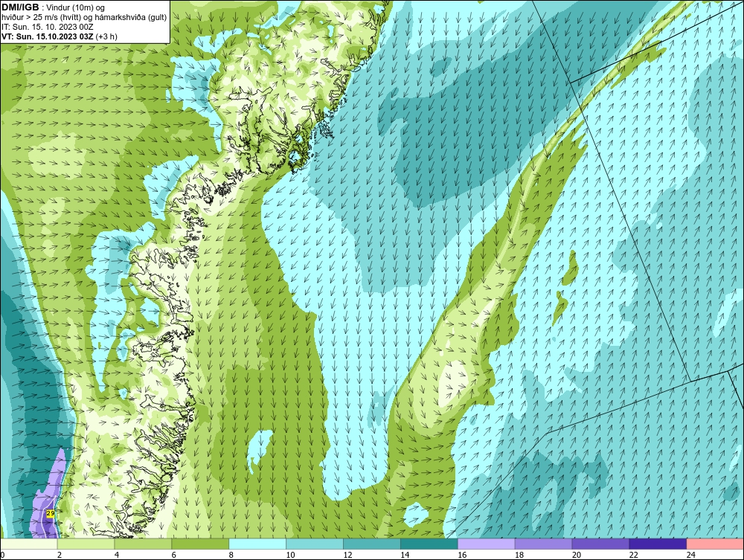Click the "10" label under the color scale
The height and width of the screenshot is (560, 744).
pyautogui.click(x=290, y=555)
